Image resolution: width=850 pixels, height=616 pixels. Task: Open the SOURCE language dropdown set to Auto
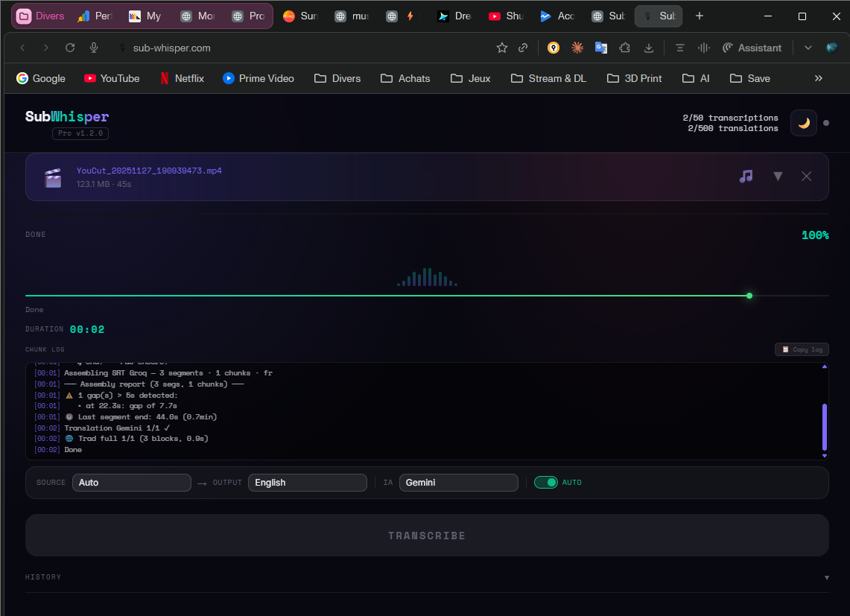point(131,482)
